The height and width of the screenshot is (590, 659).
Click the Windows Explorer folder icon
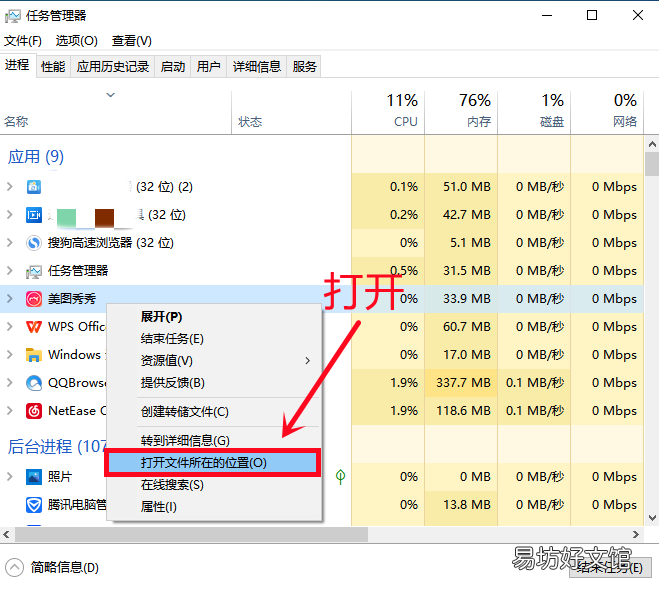tap(34, 355)
